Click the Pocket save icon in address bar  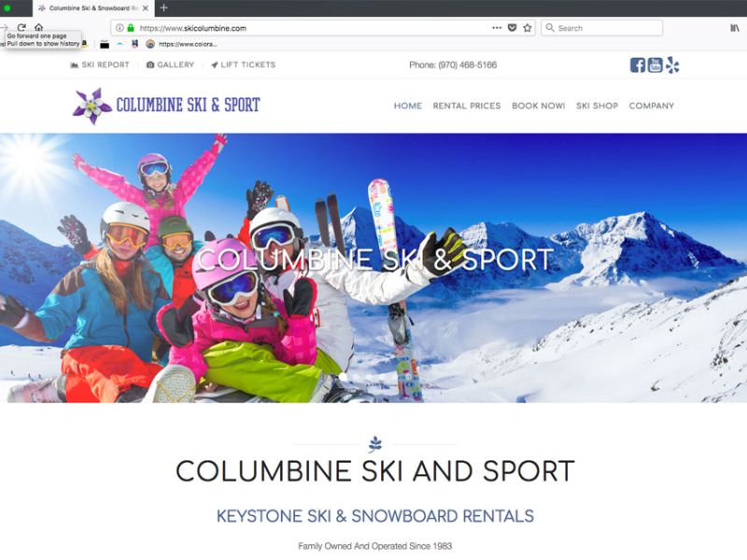coord(512,28)
